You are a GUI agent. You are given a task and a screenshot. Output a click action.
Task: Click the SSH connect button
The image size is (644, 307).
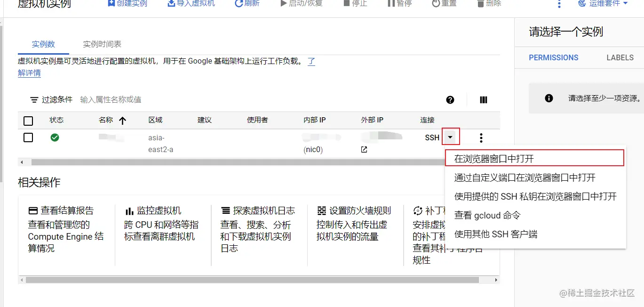point(432,138)
